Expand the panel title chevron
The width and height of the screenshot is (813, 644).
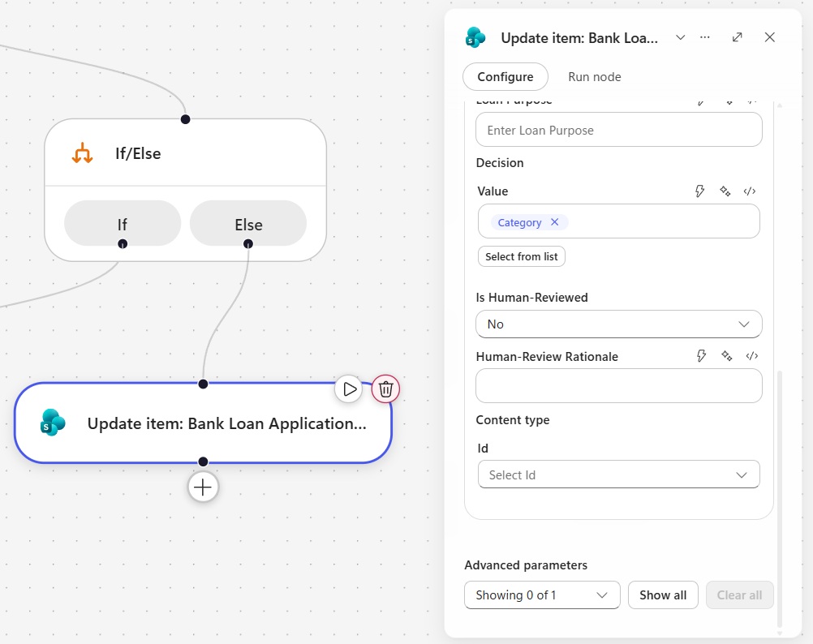[x=680, y=37]
